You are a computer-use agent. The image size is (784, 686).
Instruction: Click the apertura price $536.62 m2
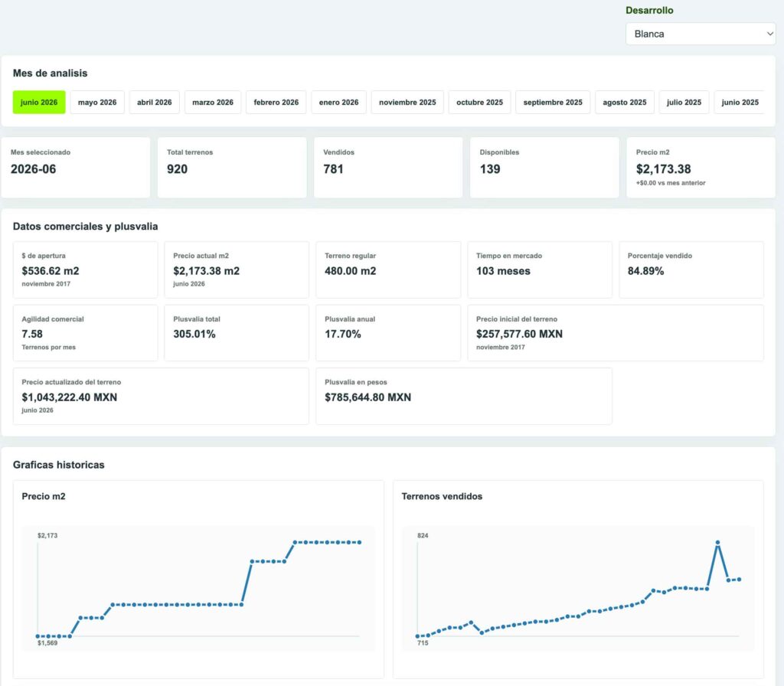tap(50, 271)
